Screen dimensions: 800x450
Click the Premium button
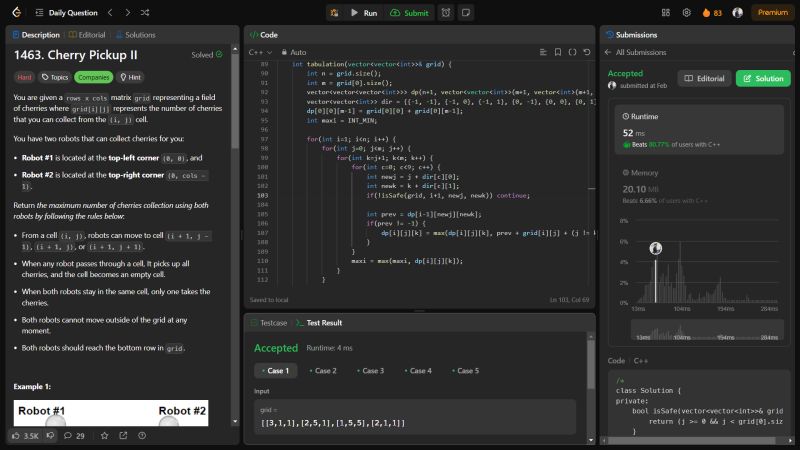click(x=772, y=13)
